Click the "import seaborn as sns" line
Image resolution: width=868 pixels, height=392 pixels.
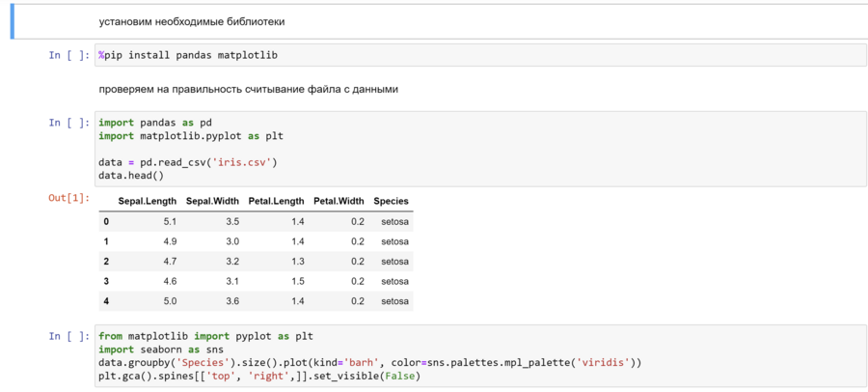[x=160, y=350]
